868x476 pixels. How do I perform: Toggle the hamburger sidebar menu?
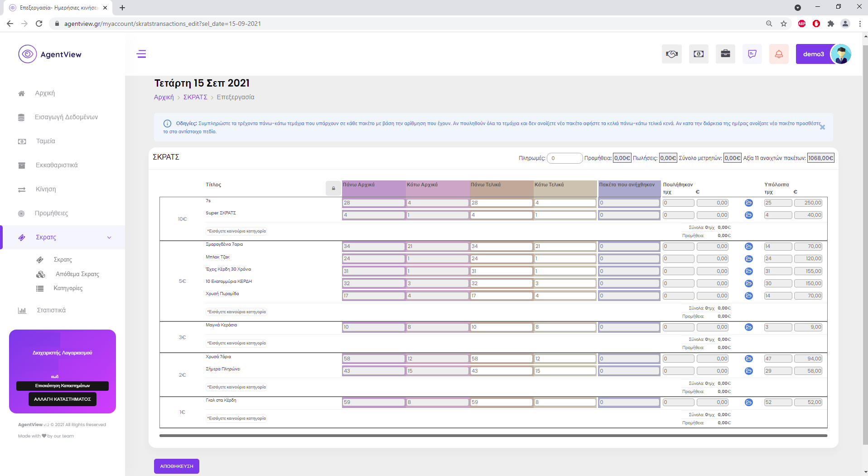click(x=141, y=54)
